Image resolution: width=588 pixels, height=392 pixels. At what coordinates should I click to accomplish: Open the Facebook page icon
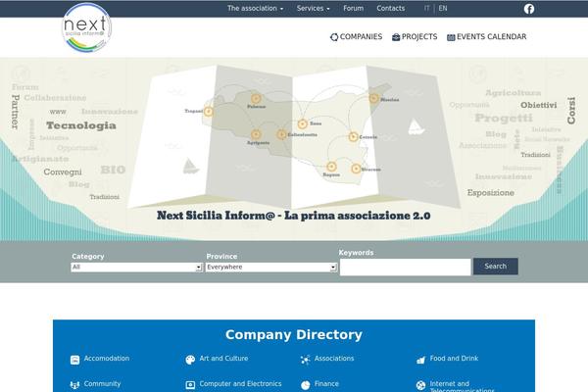coord(529,9)
